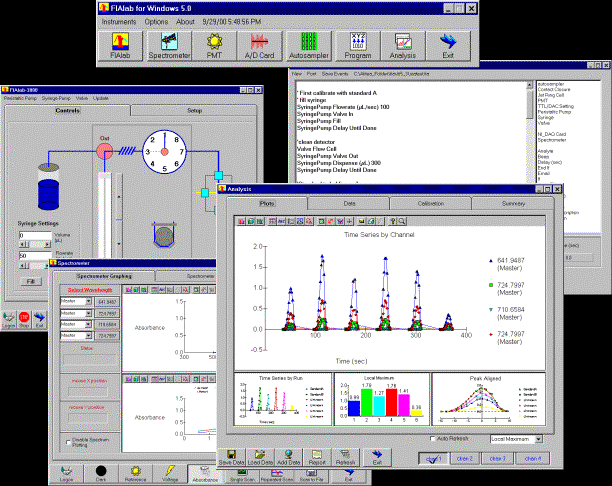Click Refresh in Analysis bottom toolbar
Screen dimensions: 612x486
tap(345, 457)
